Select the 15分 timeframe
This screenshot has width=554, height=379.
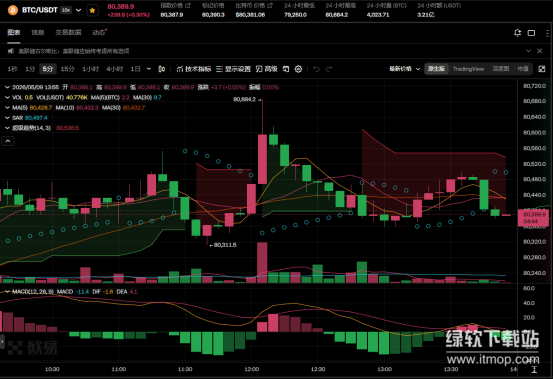pyautogui.click(x=67, y=69)
